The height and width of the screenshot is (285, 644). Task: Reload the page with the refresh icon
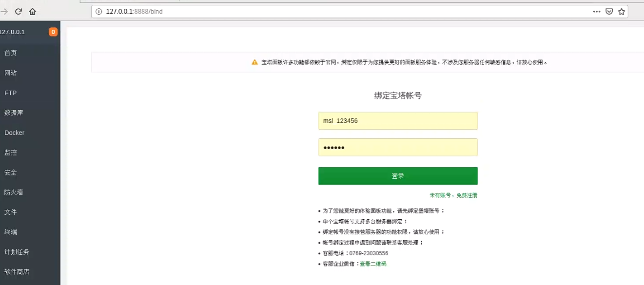(19, 11)
